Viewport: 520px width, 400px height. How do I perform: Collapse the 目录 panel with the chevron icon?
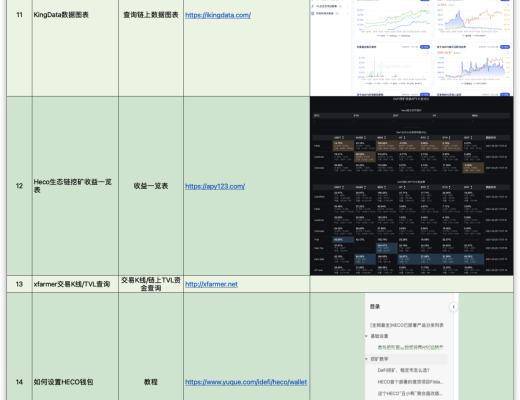[x=453, y=307]
